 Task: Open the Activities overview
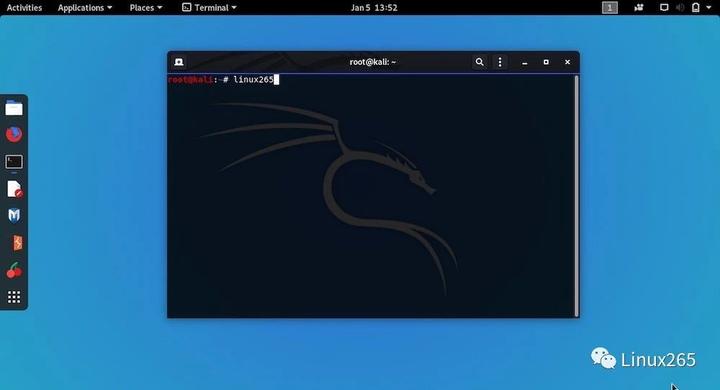24,7
